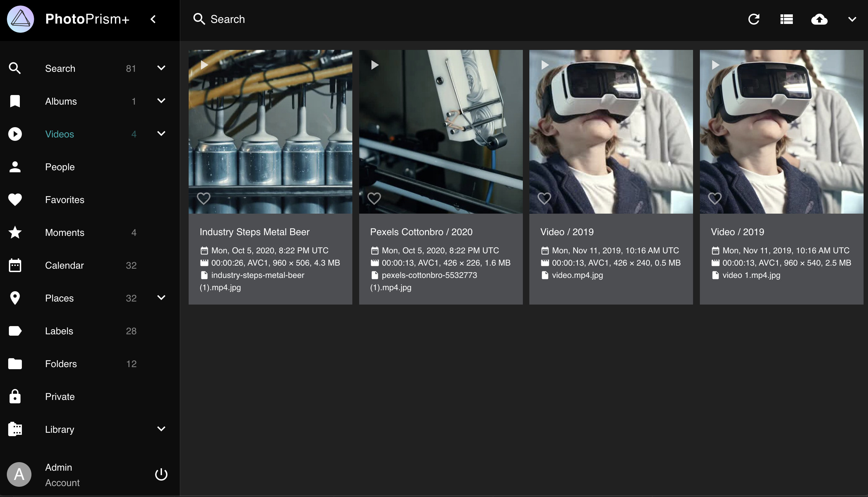The image size is (868, 497).
Task: Click the PhotoPrism logo icon
Action: click(21, 19)
